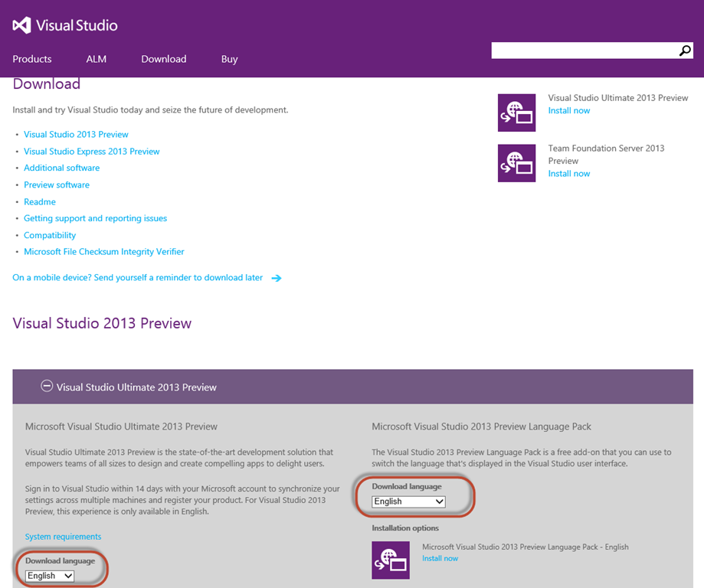Viewport: 704px width, 588px height.
Task: Click the Download page heading
Action: point(46,84)
